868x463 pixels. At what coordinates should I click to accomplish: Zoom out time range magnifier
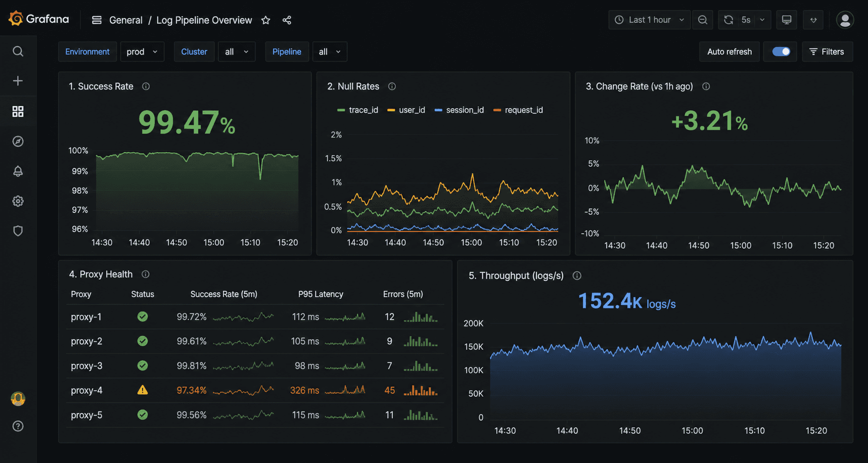pyautogui.click(x=703, y=20)
